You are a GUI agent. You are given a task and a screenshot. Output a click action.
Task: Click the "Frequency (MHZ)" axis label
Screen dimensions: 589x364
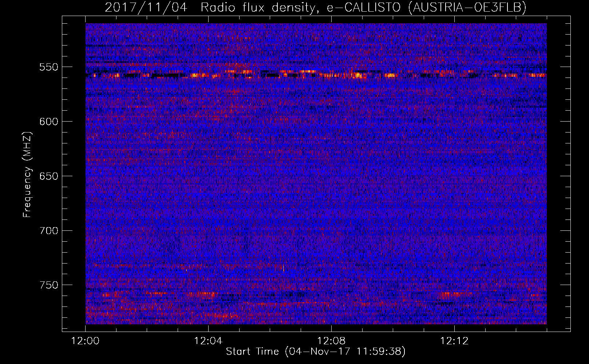click(27, 175)
